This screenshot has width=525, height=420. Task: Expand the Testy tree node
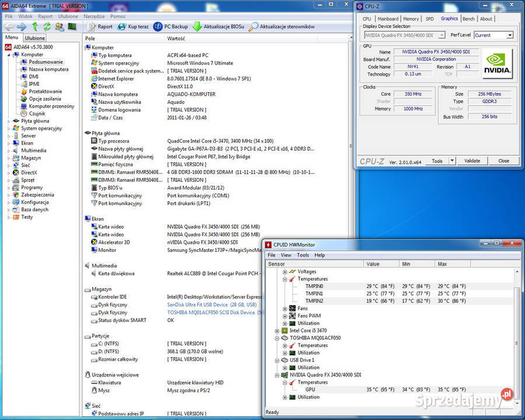(9, 217)
